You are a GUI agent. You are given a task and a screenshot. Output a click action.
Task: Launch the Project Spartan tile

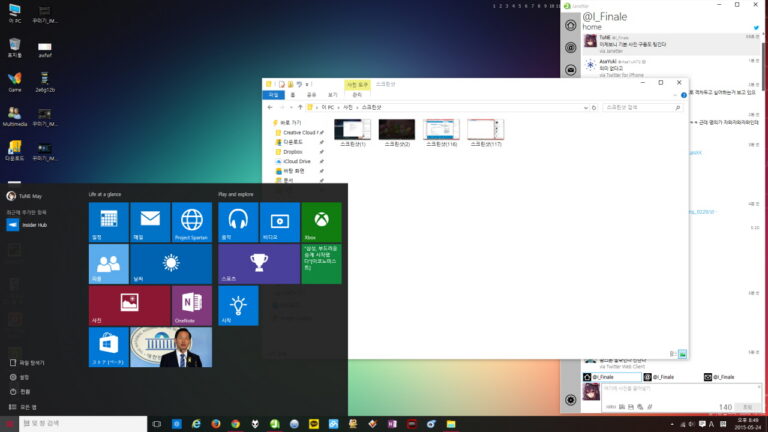(x=192, y=222)
